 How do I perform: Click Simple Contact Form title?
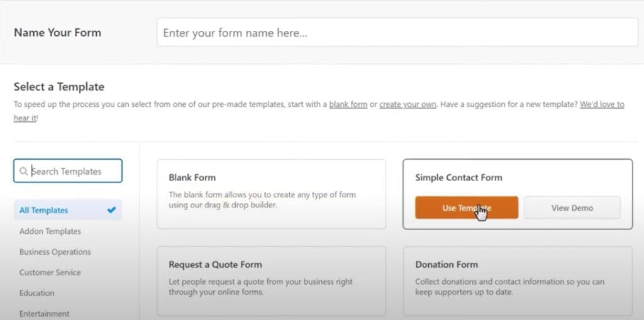pyautogui.click(x=458, y=177)
